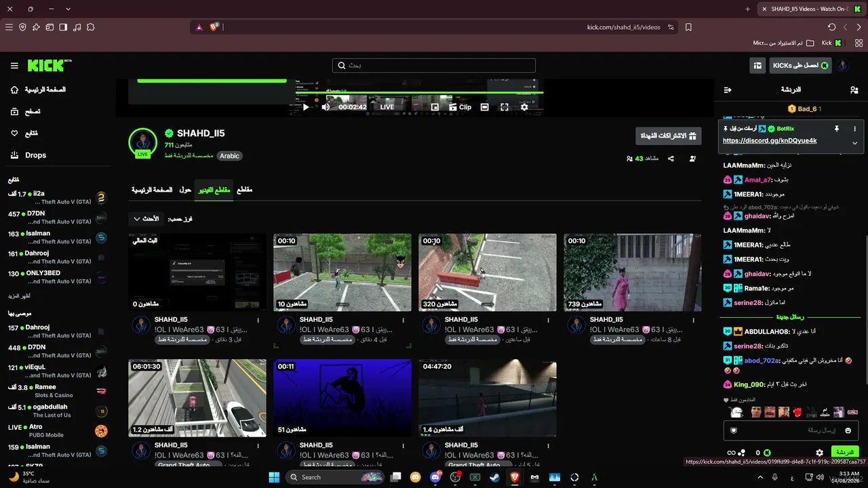Open the Kick sidebar hamburger menu
The image size is (868, 488).
14,66
